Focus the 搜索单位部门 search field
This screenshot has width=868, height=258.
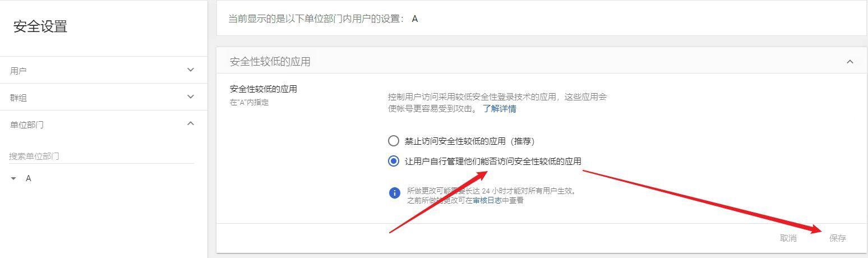(101, 156)
